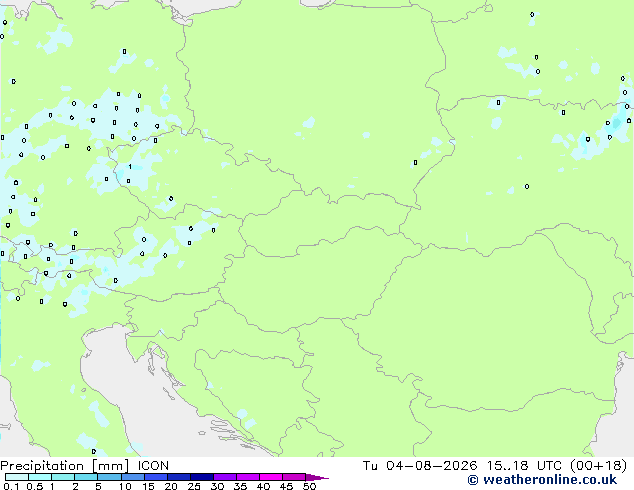Image resolution: width=634 pixels, height=490 pixels.
Task: Click the legend value label '10'
Action: pyautogui.click(x=125, y=486)
